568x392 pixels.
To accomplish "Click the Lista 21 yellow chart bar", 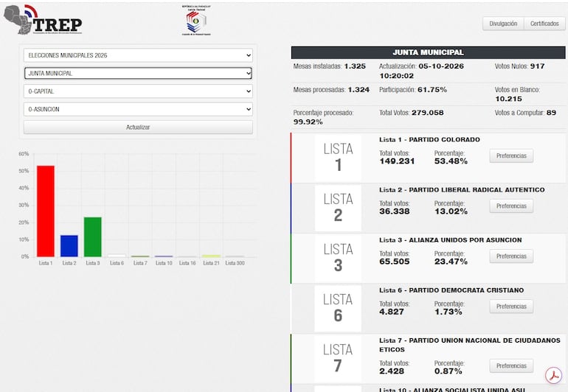I will point(211,256).
